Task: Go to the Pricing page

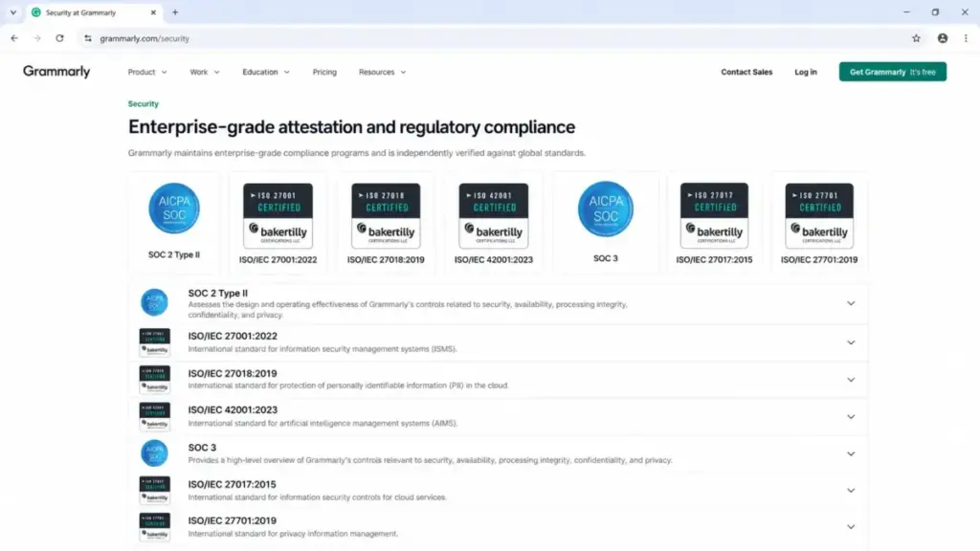Action: [x=324, y=72]
